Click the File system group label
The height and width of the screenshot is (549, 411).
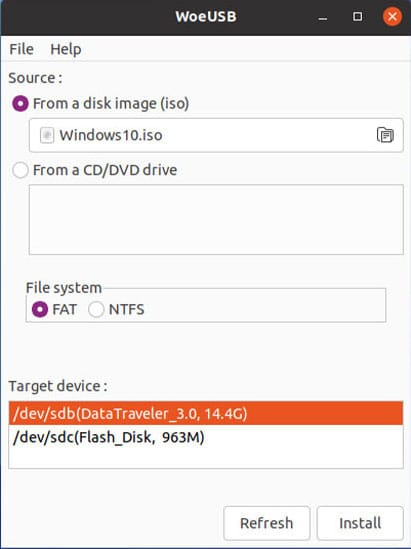[x=64, y=288]
